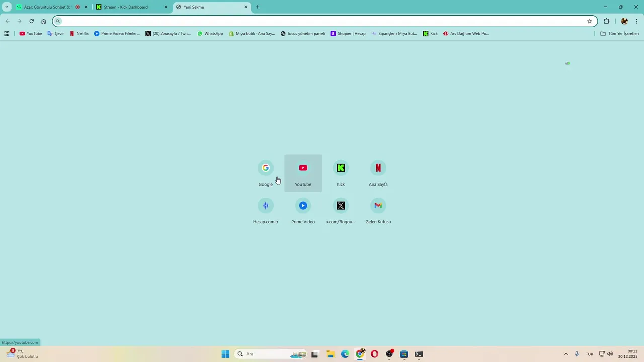Open the WhatsApp bookmark
Viewport: 644px width, 362px height.
click(210, 34)
